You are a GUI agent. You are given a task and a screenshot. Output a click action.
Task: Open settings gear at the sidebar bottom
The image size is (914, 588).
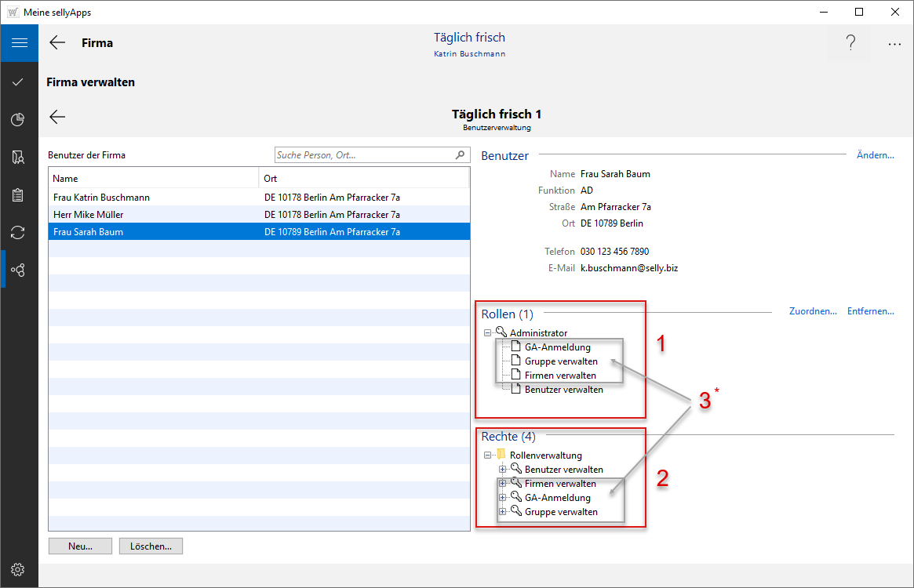[19, 569]
